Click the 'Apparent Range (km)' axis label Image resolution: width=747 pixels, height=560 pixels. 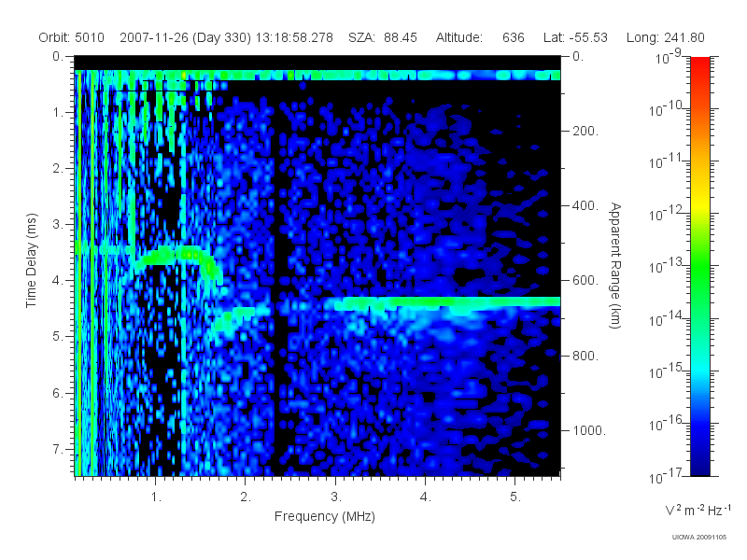pyautogui.click(x=615, y=266)
